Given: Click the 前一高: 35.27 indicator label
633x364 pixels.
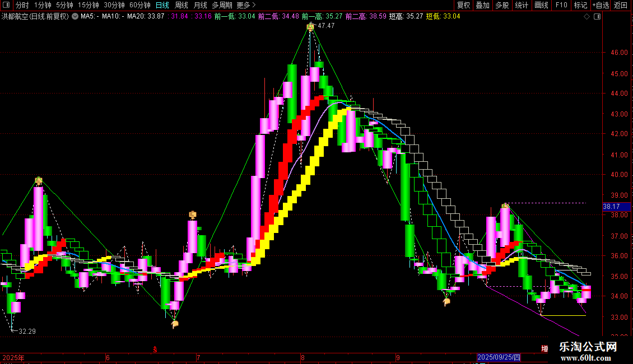Looking at the screenshot, I should (322, 16).
